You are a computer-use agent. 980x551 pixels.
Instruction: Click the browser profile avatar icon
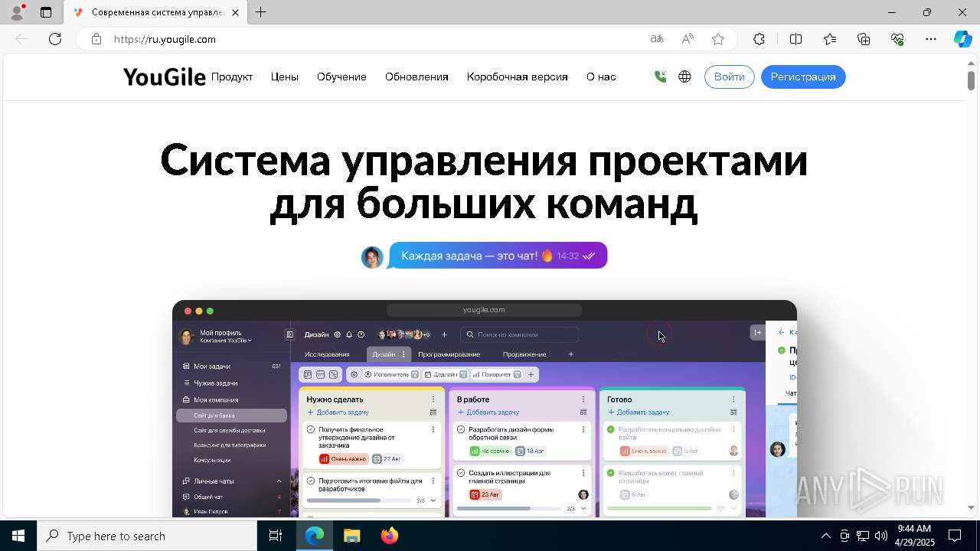[17, 12]
